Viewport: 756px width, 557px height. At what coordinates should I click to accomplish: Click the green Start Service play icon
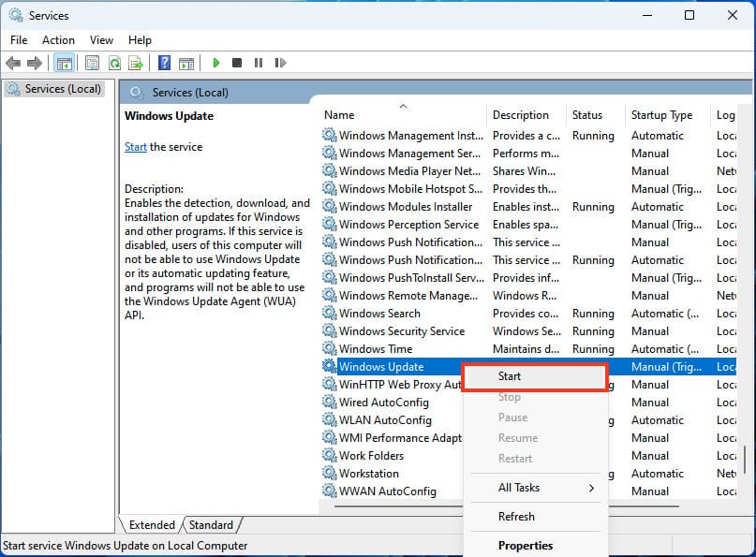tap(216, 63)
